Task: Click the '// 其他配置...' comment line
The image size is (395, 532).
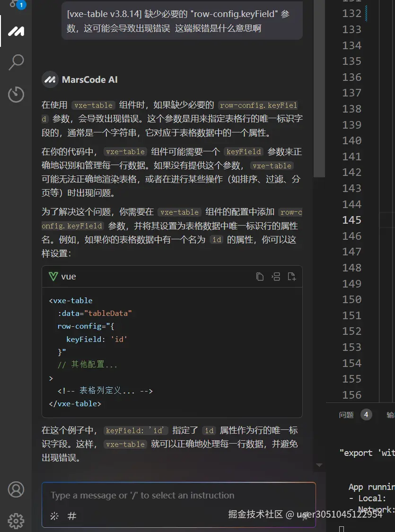Action: [87, 365]
